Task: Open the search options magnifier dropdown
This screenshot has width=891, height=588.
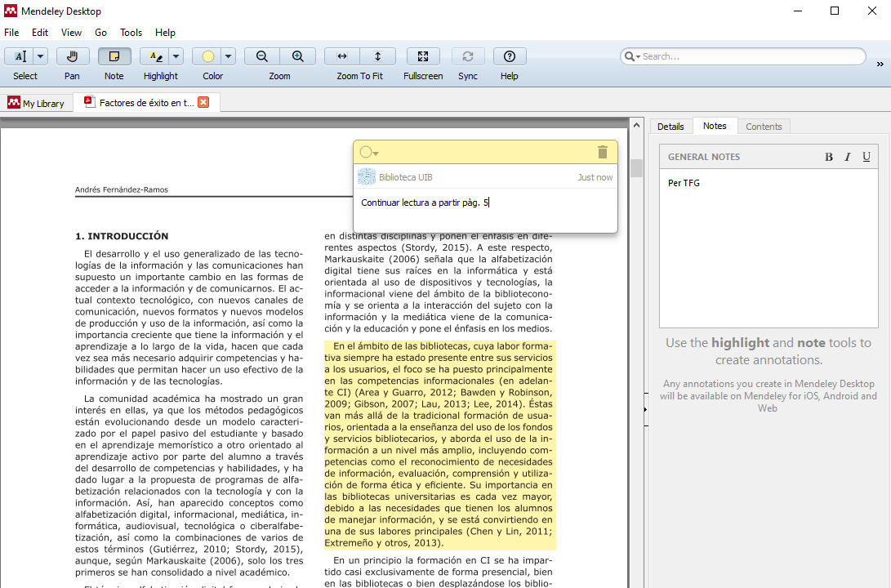Action: tap(632, 56)
